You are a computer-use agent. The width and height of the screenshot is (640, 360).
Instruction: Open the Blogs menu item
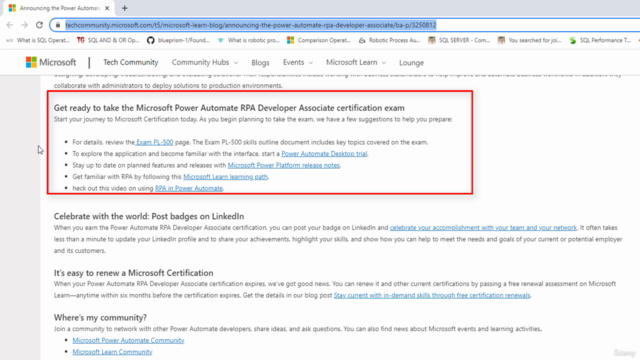(260, 63)
